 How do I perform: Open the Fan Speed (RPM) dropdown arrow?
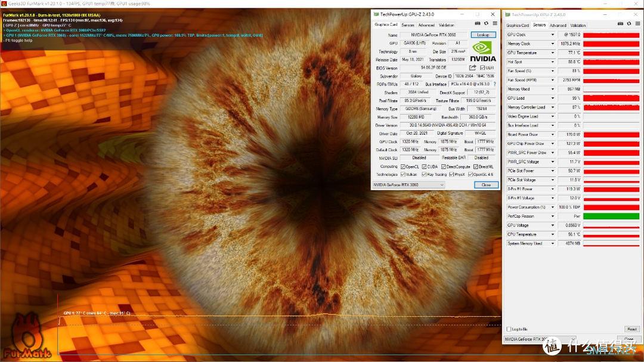(552, 80)
